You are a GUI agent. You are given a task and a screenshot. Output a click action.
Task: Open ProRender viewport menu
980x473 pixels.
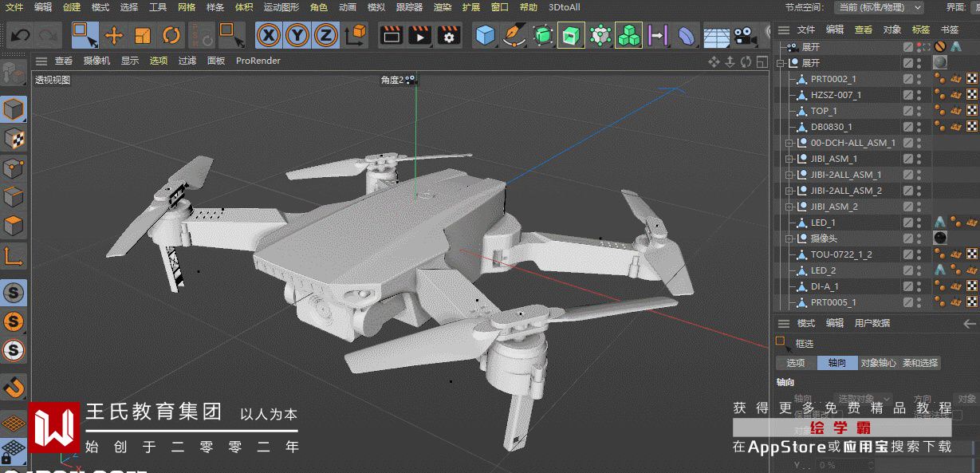[258, 61]
